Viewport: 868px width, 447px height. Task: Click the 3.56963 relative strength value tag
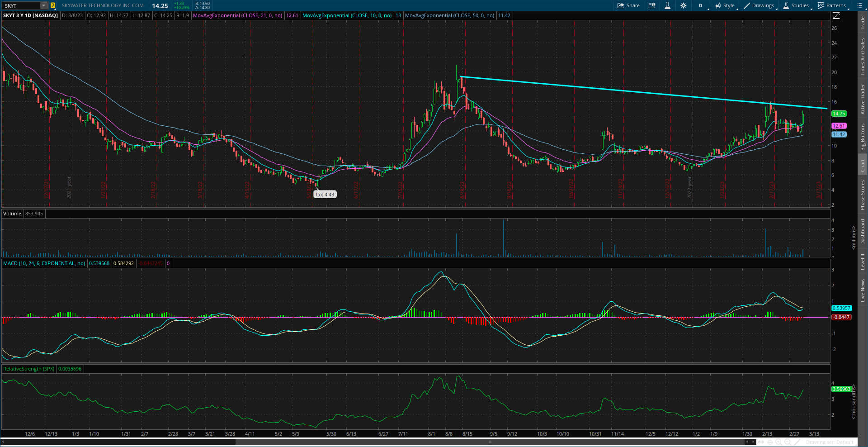coord(841,389)
